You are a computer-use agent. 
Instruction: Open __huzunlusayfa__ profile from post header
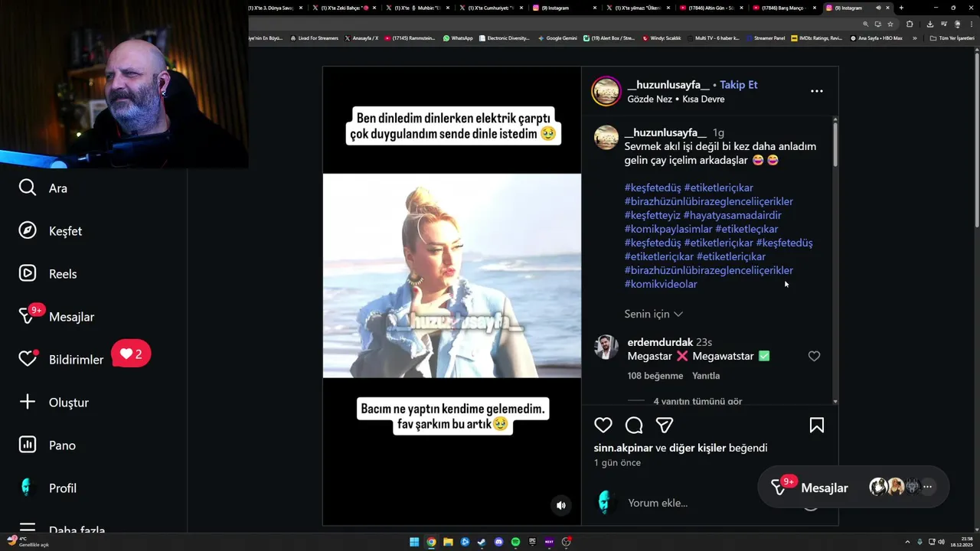tap(667, 85)
